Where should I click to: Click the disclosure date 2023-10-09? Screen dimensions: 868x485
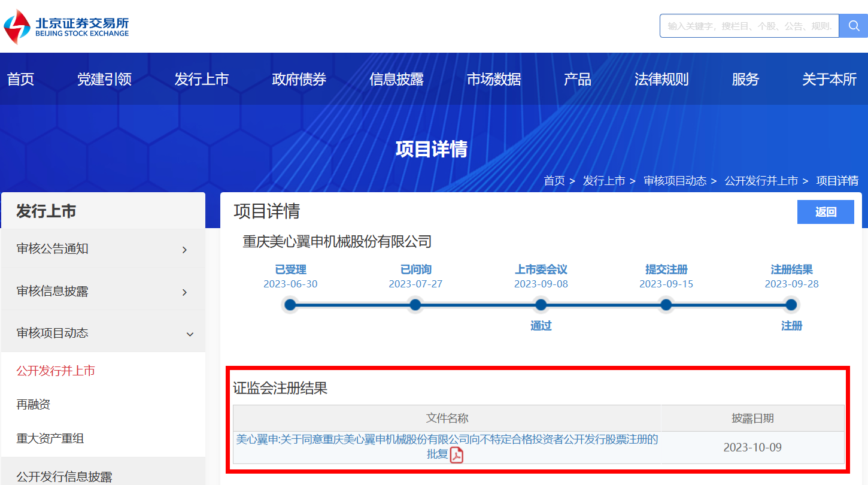coord(752,447)
